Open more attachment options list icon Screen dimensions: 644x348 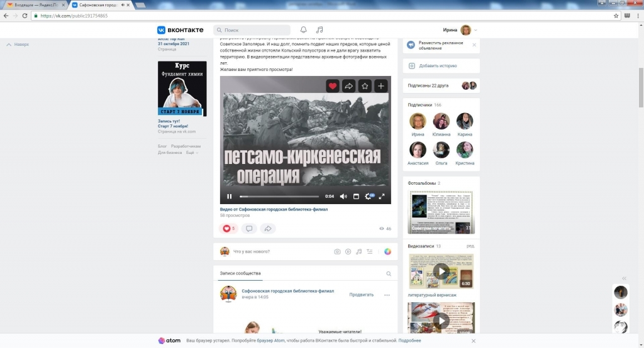pyautogui.click(x=370, y=251)
